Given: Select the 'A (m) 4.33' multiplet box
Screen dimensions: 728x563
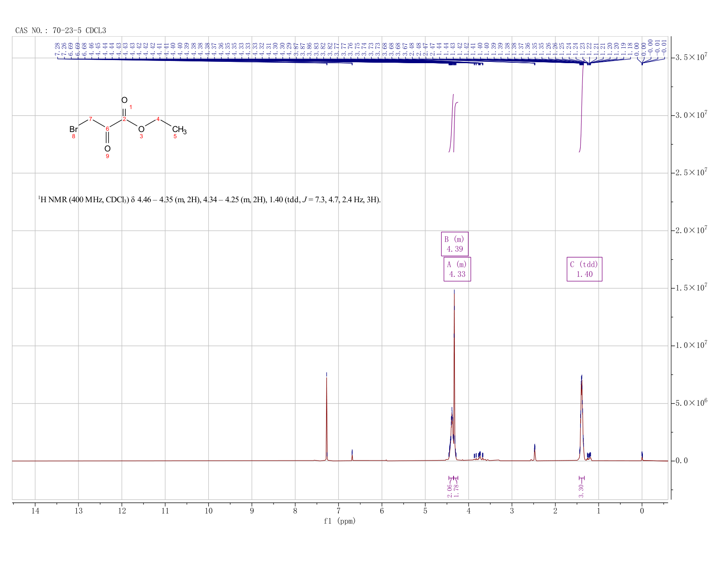Looking at the screenshot, I should pos(457,269).
